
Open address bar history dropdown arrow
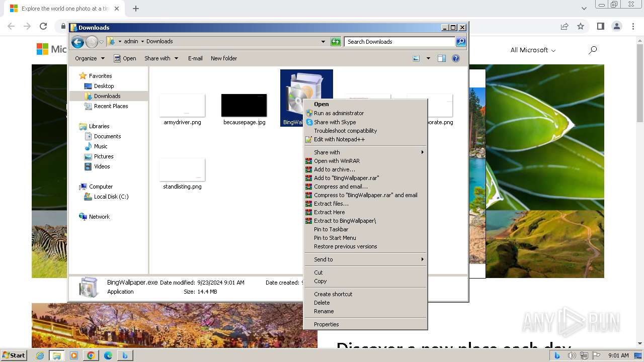[x=323, y=42]
